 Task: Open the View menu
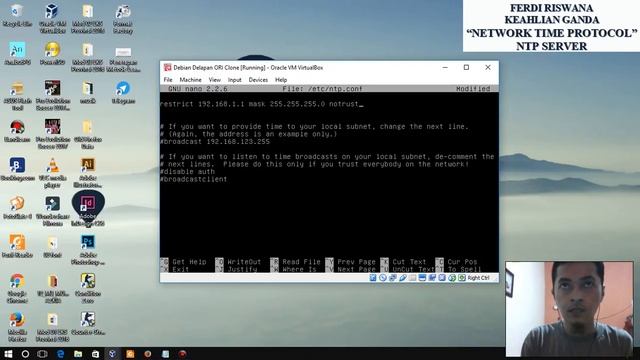pos(214,80)
